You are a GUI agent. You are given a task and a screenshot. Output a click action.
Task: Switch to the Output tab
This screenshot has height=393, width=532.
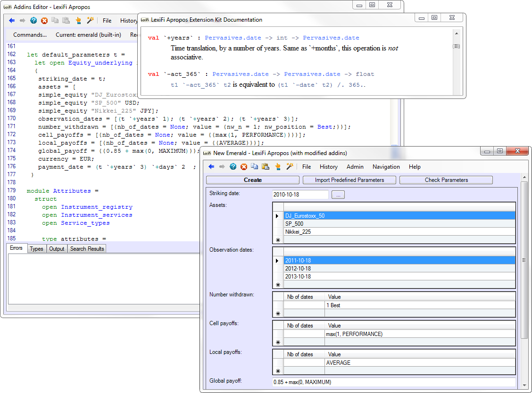57,249
